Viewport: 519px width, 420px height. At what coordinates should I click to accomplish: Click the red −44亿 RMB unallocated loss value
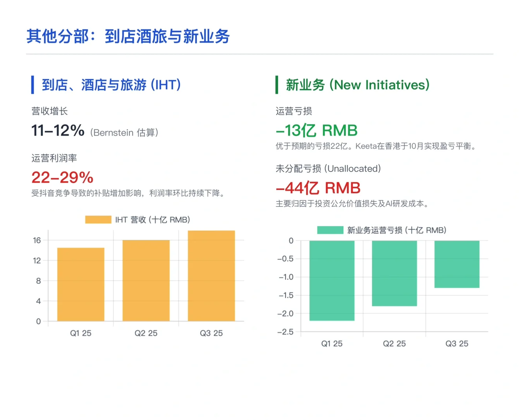(x=318, y=188)
